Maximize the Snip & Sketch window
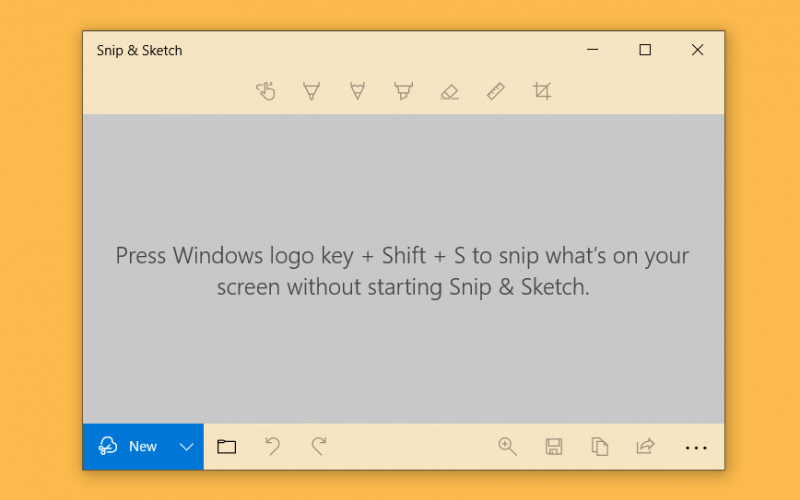This screenshot has height=500, width=800. tap(645, 49)
